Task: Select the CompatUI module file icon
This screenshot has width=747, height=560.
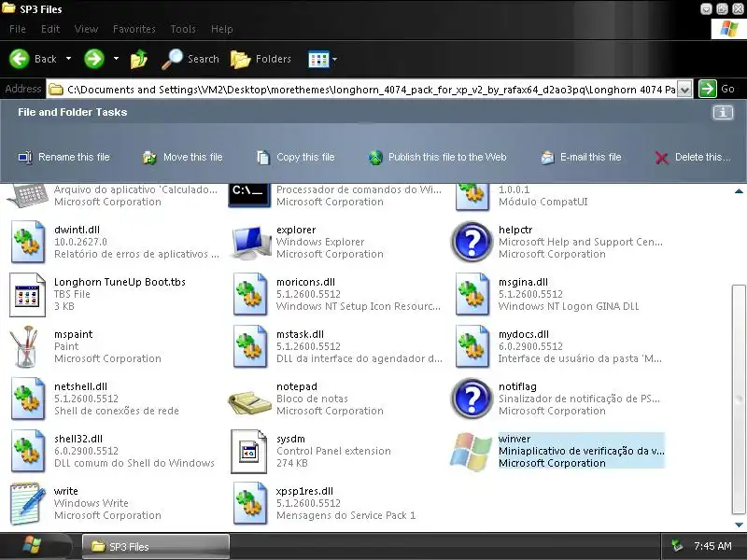Action: pos(472,197)
